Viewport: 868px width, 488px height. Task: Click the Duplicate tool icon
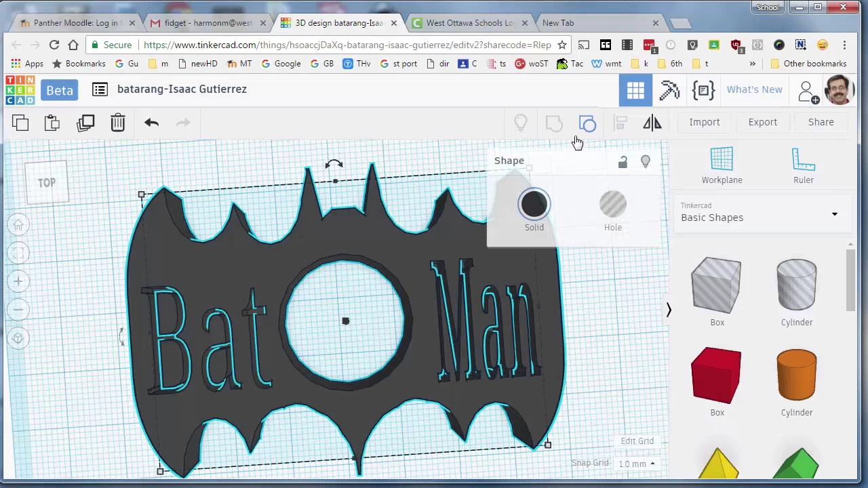(x=85, y=123)
